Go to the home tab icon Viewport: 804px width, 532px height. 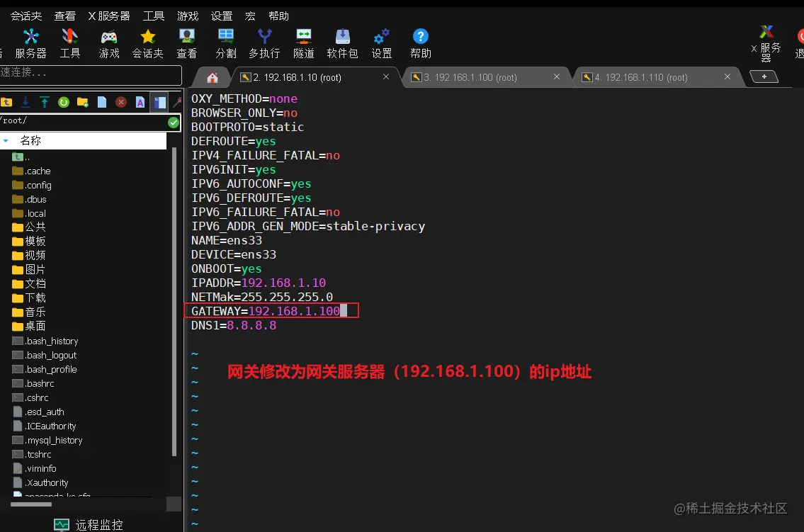coord(212,77)
